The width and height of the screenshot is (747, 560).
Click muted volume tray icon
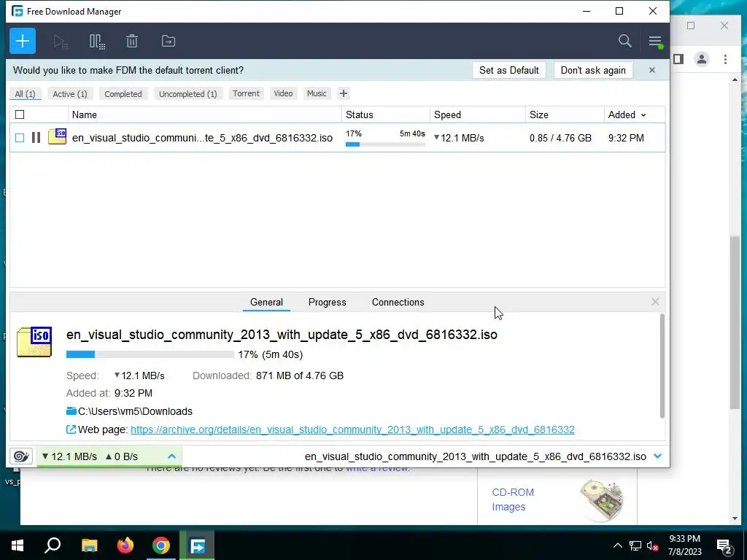click(x=653, y=545)
